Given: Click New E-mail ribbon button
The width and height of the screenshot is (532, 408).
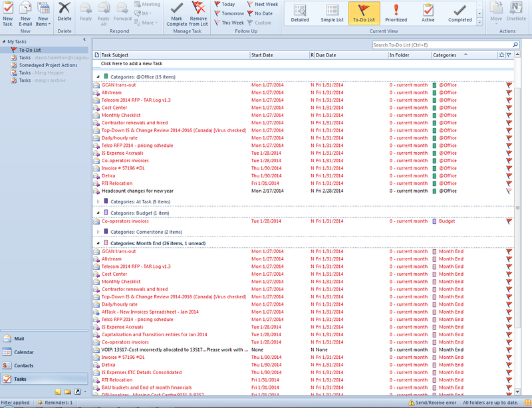Looking at the screenshot, I should pyautogui.click(x=25, y=14).
